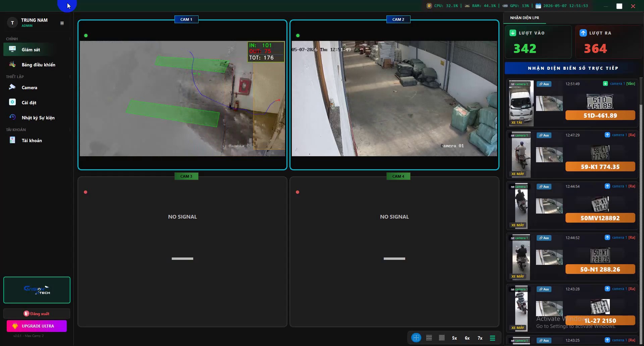Switch to 7x grid layout
The height and width of the screenshot is (346, 644).
480,338
